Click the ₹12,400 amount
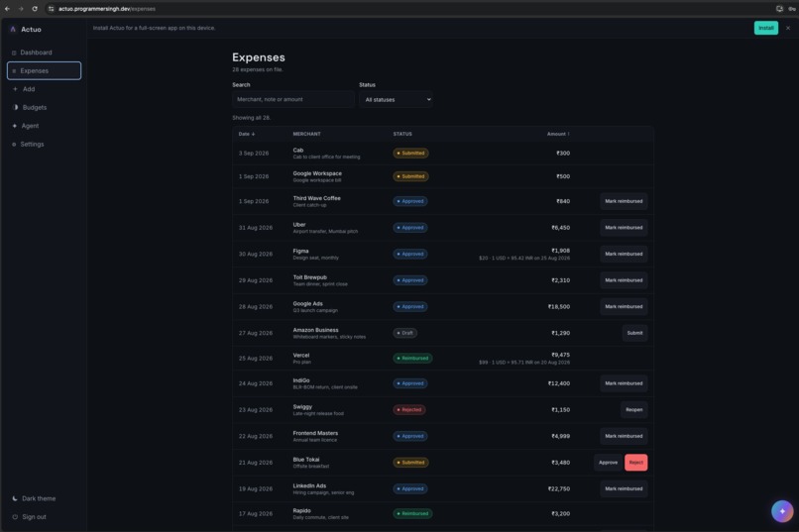Screen dimensions: 799x532 click(x=558, y=383)
